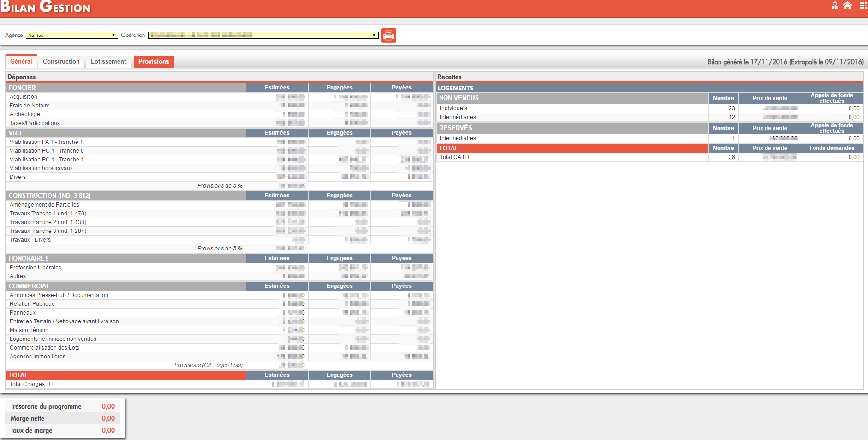This screenshot has height=440, width=868.
Task: Click the print report icon
Action: [388, 36]
